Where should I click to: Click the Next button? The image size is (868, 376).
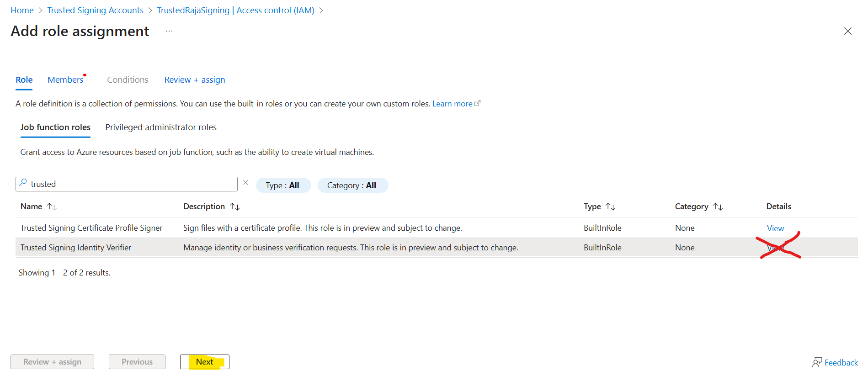click(204, 362)
